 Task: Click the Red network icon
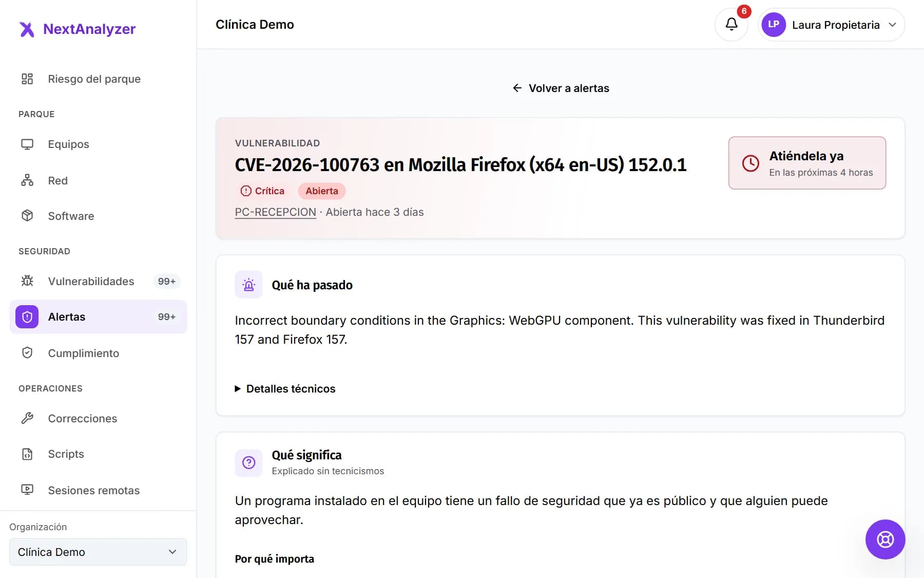click(27, 180)
